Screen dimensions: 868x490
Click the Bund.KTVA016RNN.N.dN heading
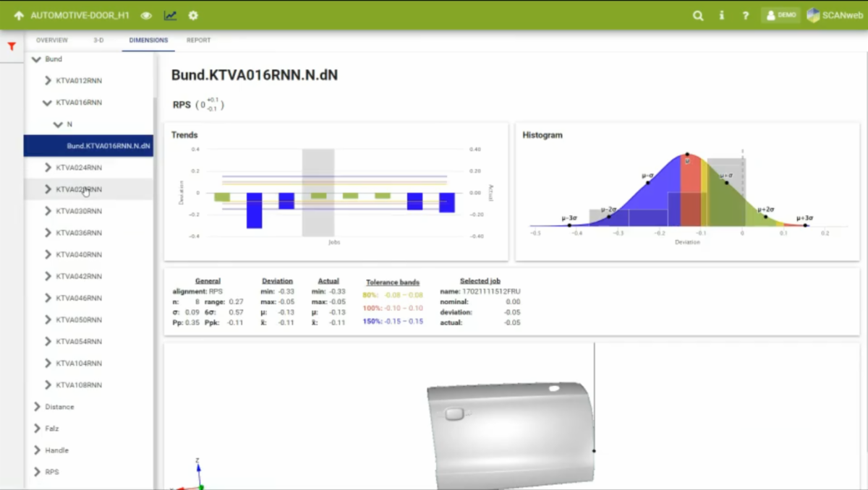255,75
